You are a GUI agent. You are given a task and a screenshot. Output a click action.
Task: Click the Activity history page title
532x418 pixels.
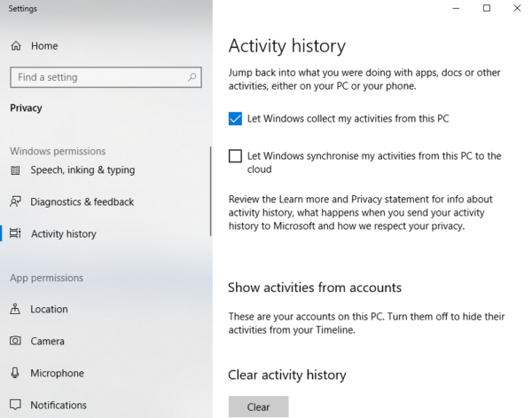click(287, 46)
